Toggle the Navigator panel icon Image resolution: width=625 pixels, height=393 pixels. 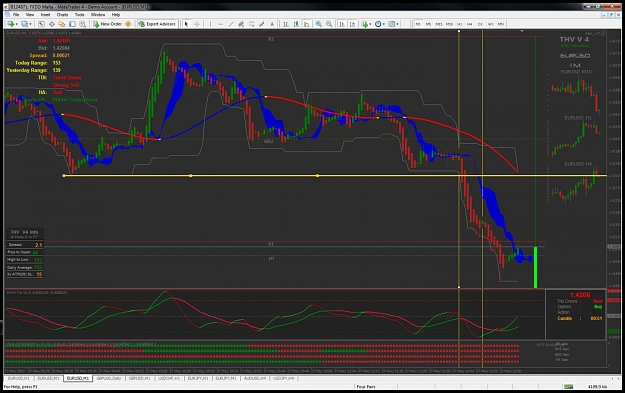(62, 24)
